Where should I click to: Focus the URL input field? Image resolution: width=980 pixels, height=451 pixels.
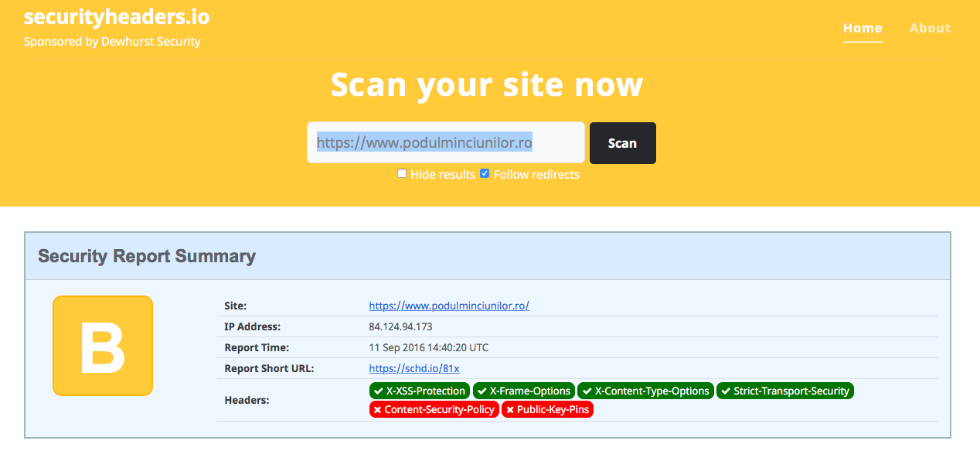pyautogui.click(x=445, y=143)
